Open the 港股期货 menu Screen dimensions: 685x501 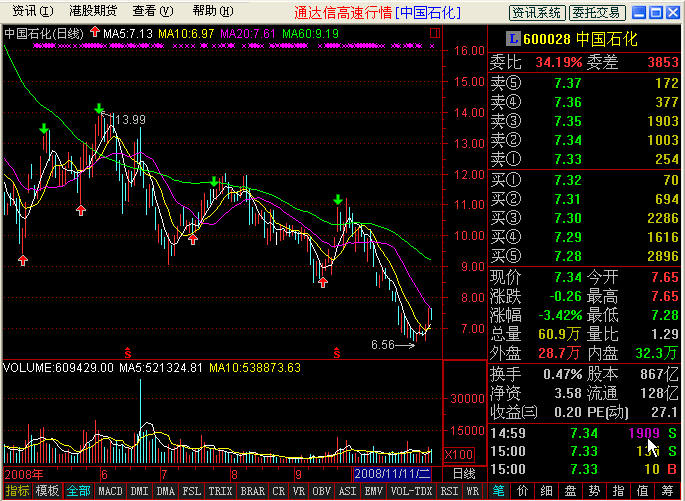[x=93, y=11]
